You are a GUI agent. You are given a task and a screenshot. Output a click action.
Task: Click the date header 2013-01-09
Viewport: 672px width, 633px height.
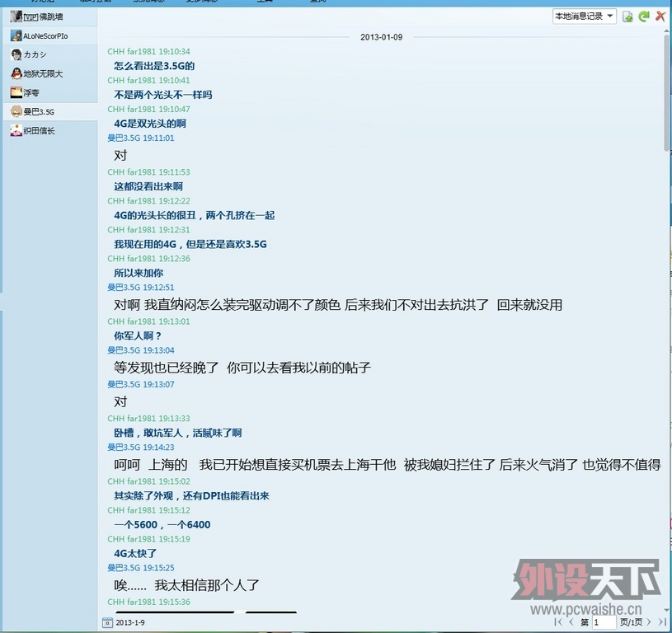click(x=382, y=37)
